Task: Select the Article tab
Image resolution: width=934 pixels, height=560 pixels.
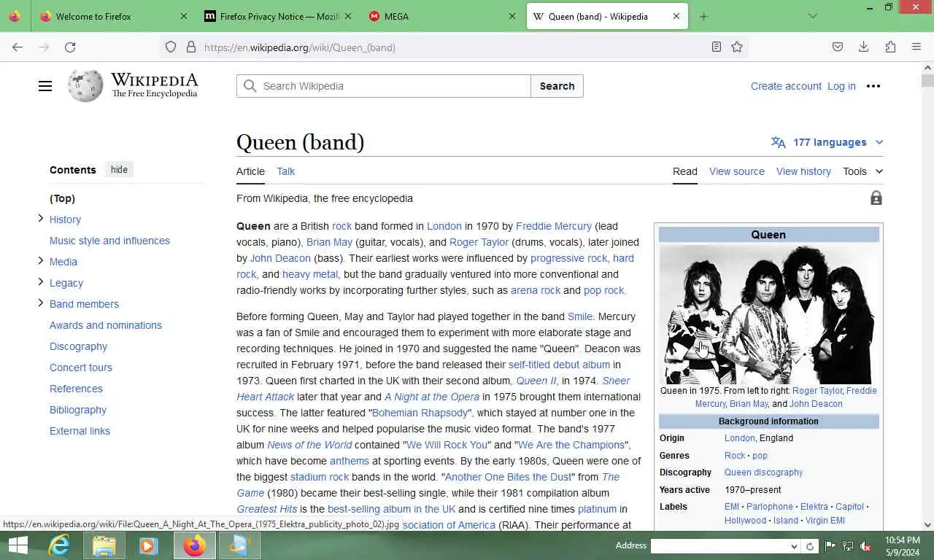Action: [x=250, y=171]
